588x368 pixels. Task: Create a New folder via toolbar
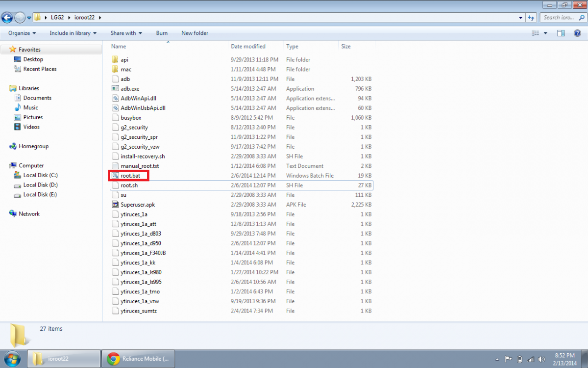tap(195, 33)
